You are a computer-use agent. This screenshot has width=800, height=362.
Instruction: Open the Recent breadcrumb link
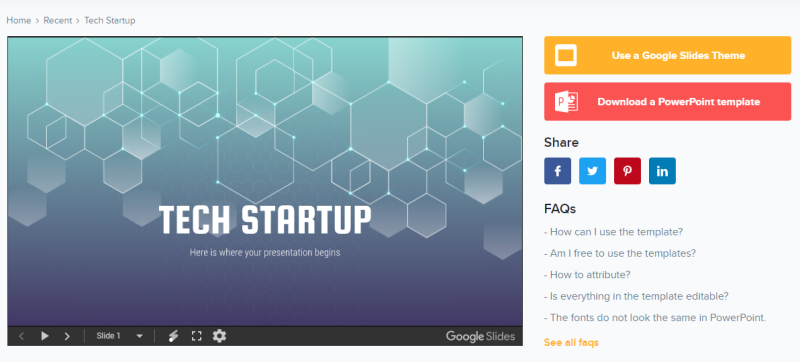tap(58, 20)
